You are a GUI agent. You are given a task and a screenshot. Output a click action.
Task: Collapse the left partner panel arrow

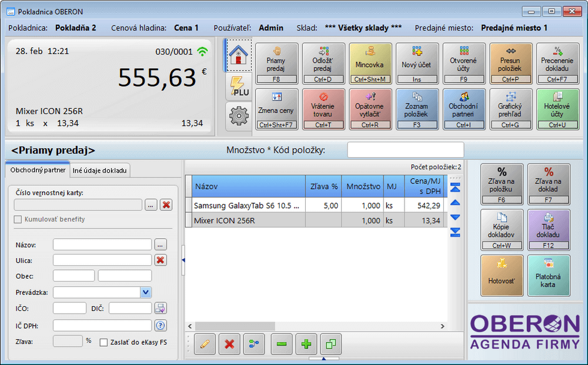coord(182,260)
